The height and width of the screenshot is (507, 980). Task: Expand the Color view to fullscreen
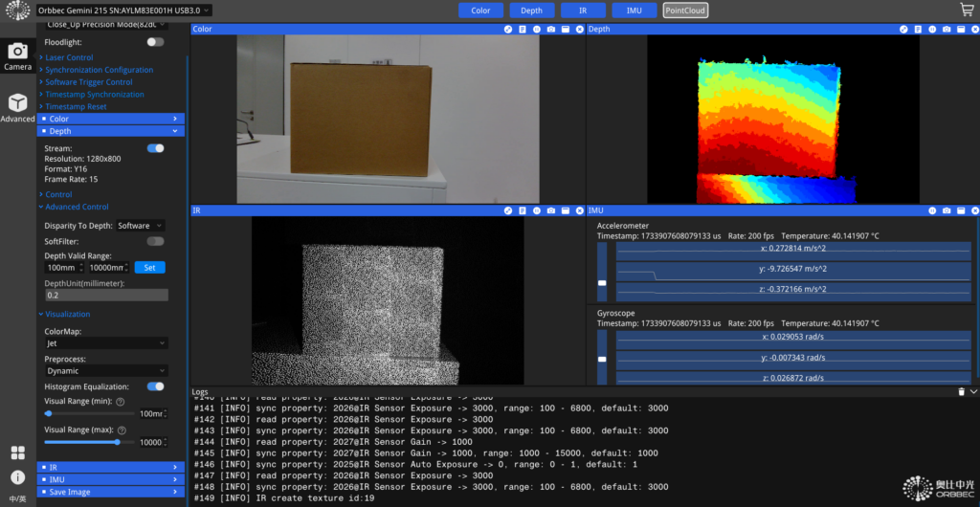pos(508,30)
